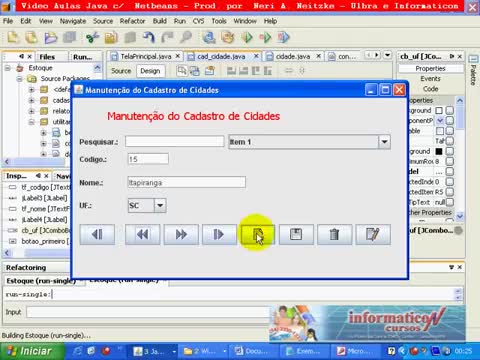Image resolution: width=480 pixels, height=360 pixels.
Task: Switch editor to Source view
Action: pyautogui.click(x=121, y=71)
